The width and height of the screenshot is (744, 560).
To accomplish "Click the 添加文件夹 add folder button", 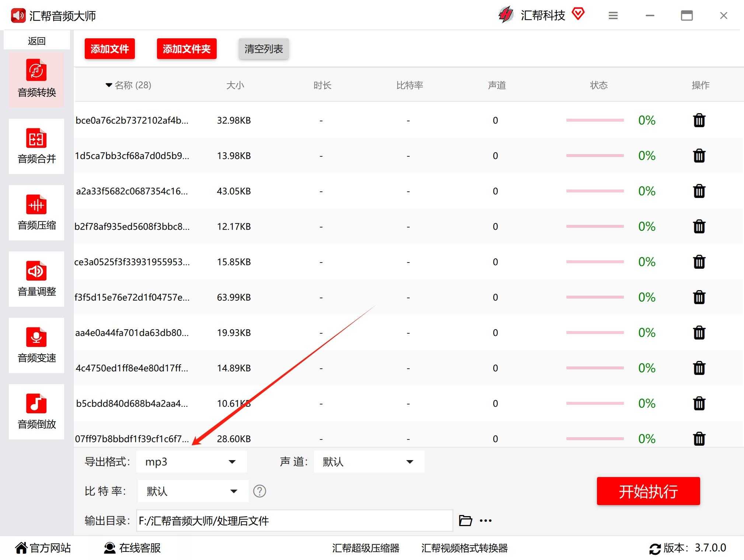I will (x=186, y=48).
